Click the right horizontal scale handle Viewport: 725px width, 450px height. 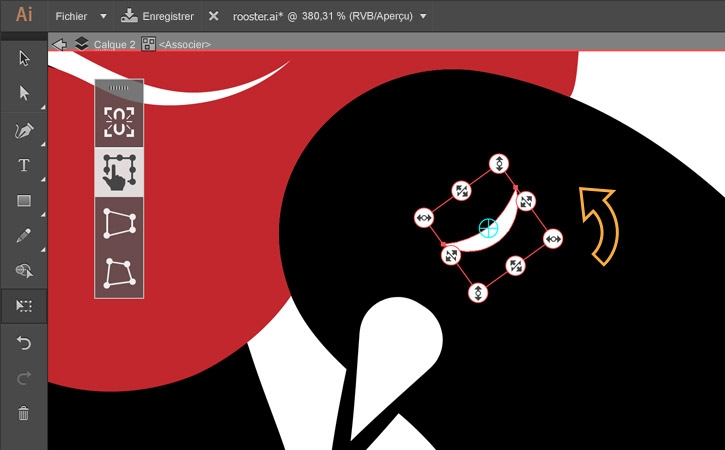click(x=553, y=239)
